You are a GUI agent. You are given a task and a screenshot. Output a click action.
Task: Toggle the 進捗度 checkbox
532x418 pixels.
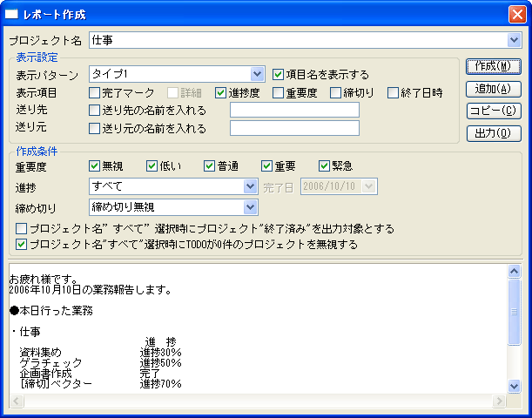[221, 92]
